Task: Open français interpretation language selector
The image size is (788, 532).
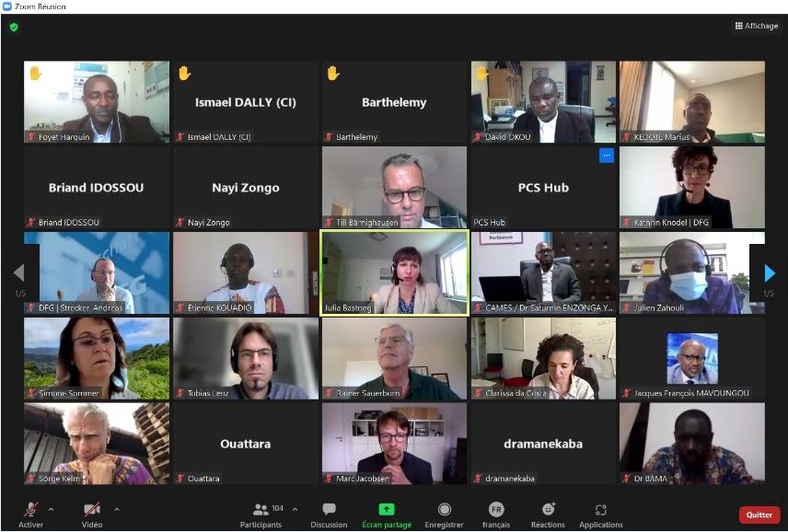Action: pos(496,515)
